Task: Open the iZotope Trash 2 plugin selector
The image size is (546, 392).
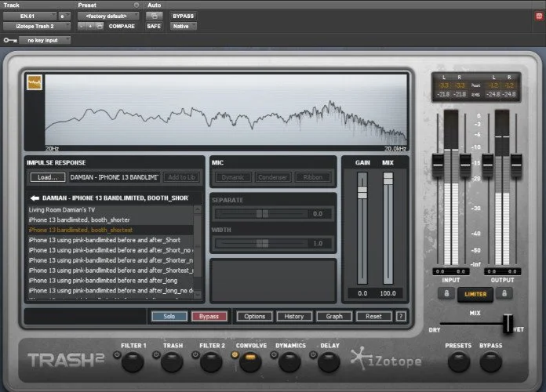Action: point(37,26)
